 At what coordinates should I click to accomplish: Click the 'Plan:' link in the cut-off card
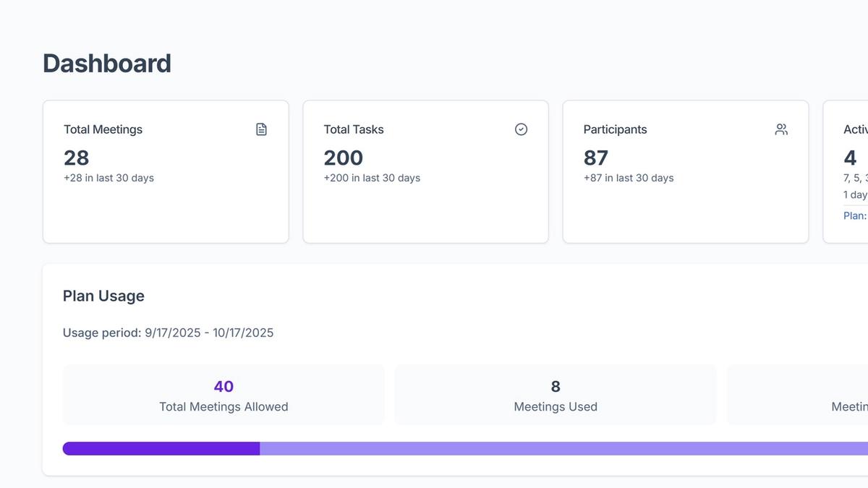[x=855, y=215]
